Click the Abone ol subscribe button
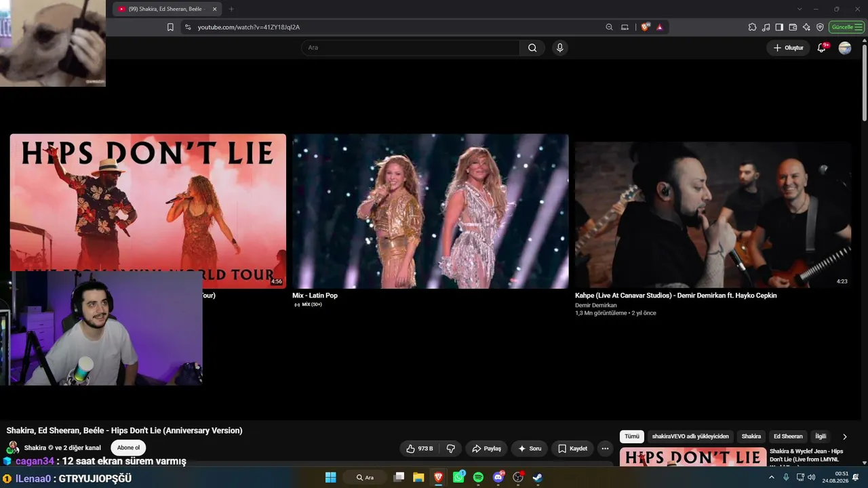Image resolution: width=868 pixels, height=488 pixels. click(128, 448)
